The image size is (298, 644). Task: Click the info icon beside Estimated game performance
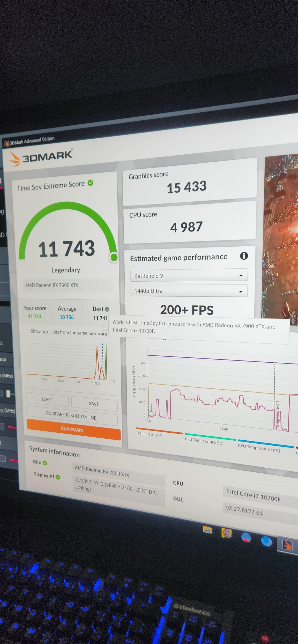[244, 256]
